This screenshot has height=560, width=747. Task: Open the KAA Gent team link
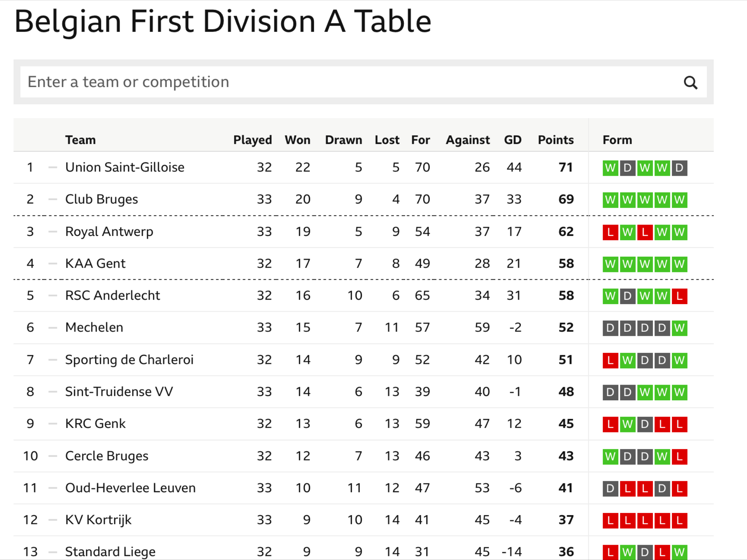pos(95,264)
